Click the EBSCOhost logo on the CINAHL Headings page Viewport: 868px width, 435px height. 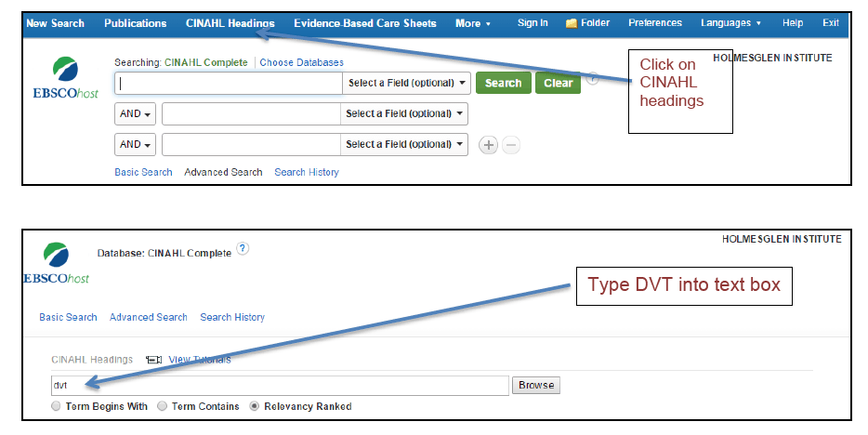56,263
